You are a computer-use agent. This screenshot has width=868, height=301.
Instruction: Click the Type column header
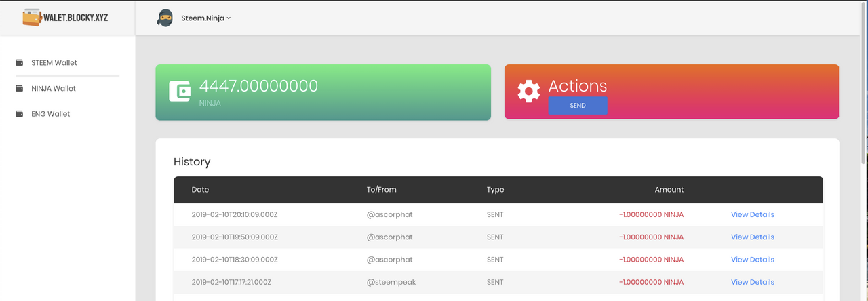[496, 190]
